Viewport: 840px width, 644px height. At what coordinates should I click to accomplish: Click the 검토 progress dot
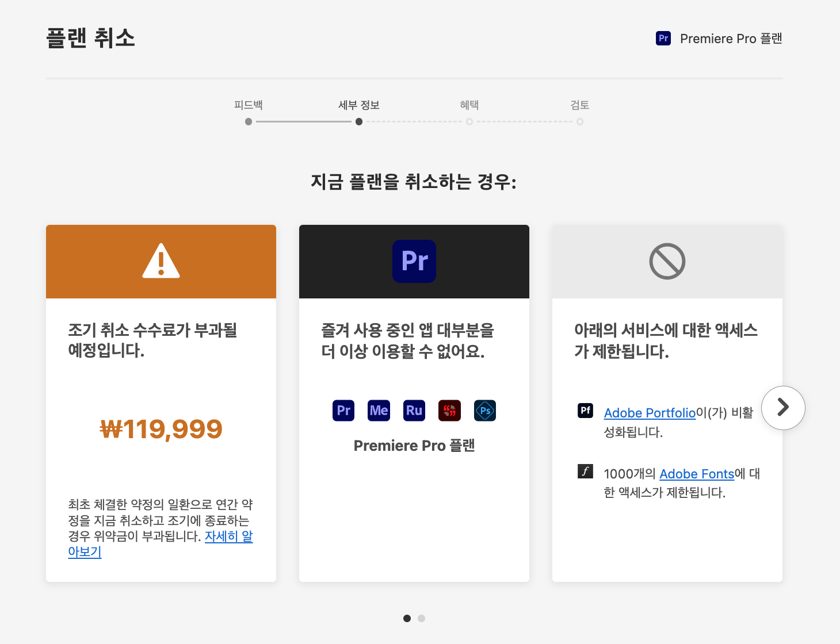pyautogui.click(x=580, y=122)
